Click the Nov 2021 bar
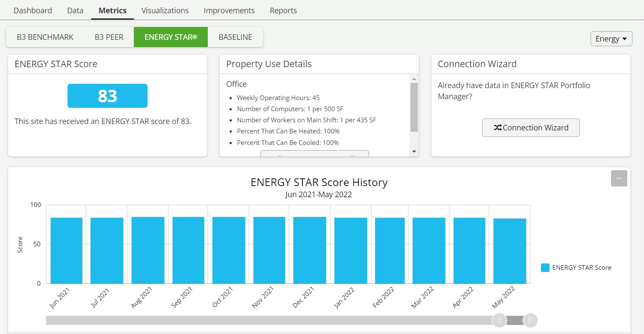Screen dimensions: 644x334 coord(269,250)
